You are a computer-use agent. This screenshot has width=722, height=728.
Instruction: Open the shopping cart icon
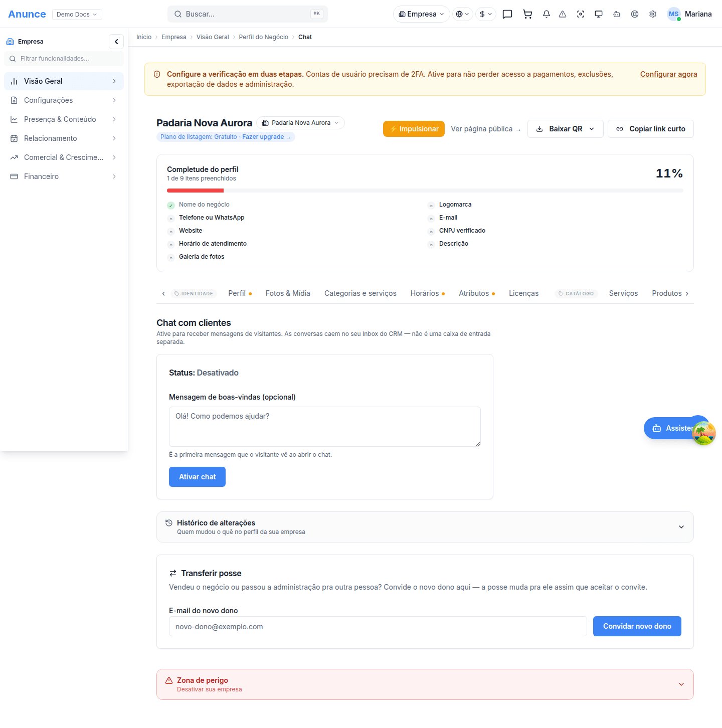coord(527,14)
